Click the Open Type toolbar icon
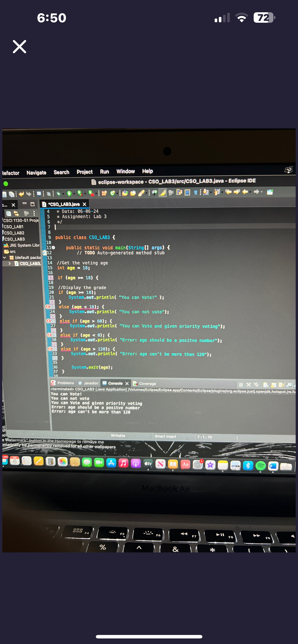This screenshot has width=298, height=644. [125, 193]
